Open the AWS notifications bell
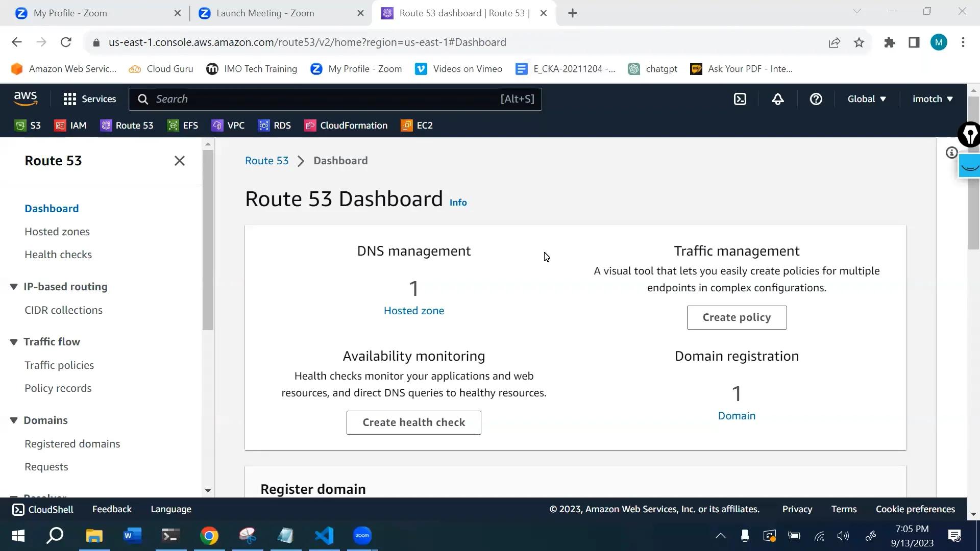Screen dimensions: 980x551 pyautogui.click(x=777, y=99)
